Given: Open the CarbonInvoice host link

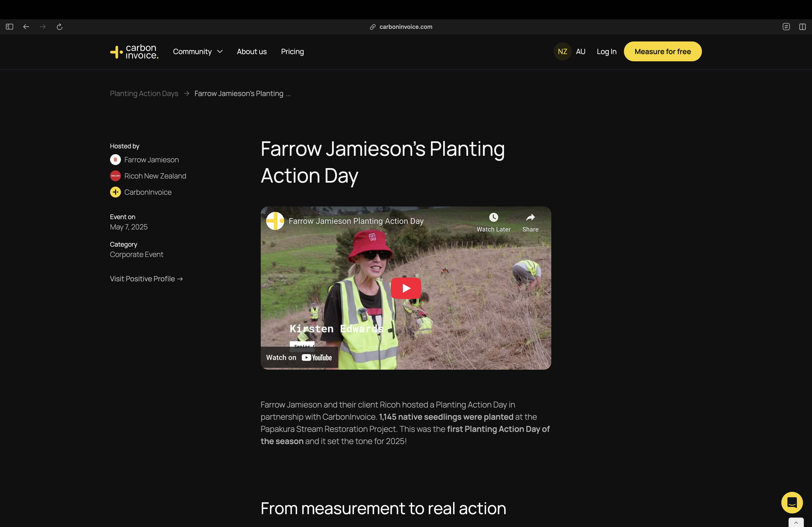Looking at the screenshot, I should point(148,192).
